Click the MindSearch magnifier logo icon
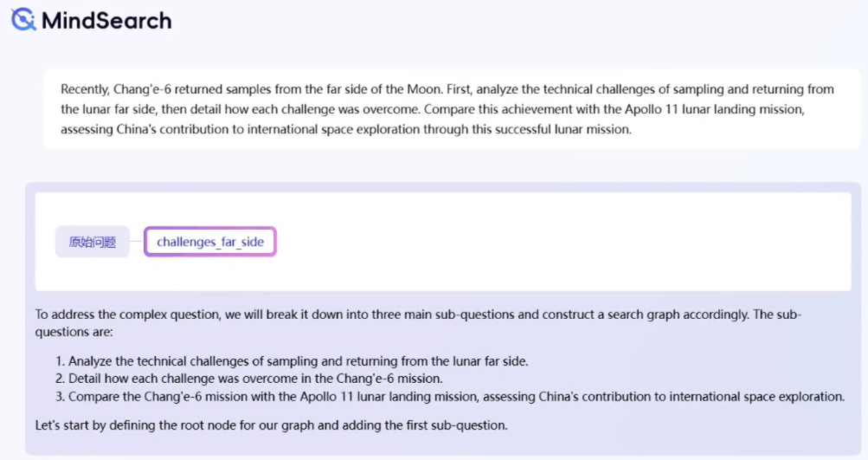This screenshot has width=868, height=460. click(23, 20)
